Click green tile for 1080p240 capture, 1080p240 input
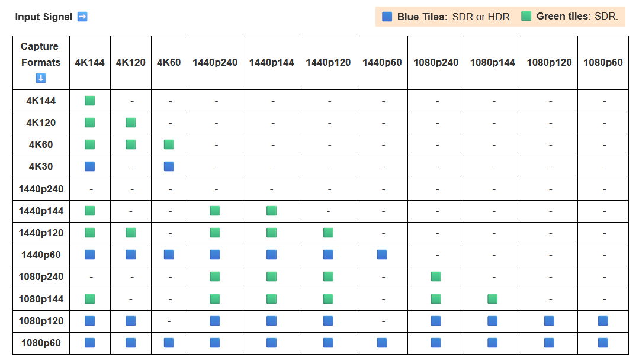This screenshot has width=639, height=364. [x=436, y=276]
